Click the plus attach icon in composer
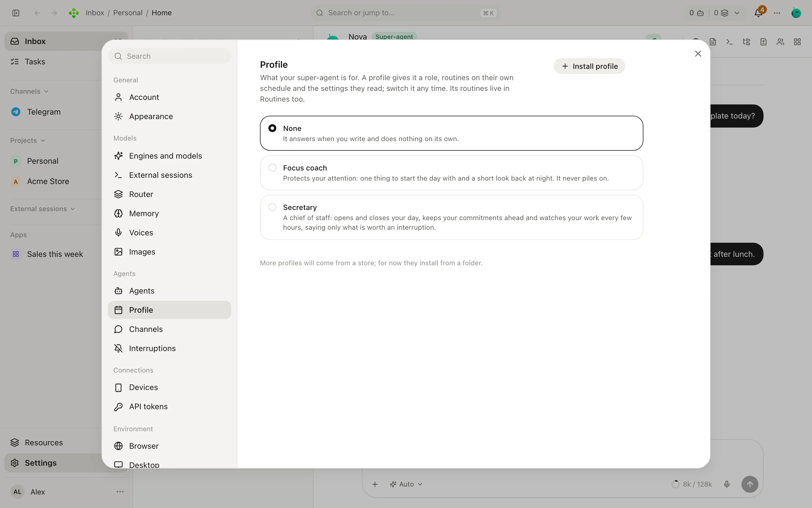Image resolution: width=812 pixels, height=508 pixels. pos(375,484)
